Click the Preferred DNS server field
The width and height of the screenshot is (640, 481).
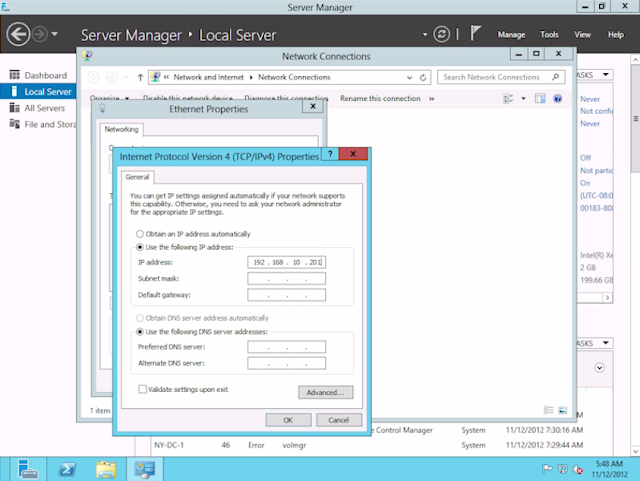(287, 347)
